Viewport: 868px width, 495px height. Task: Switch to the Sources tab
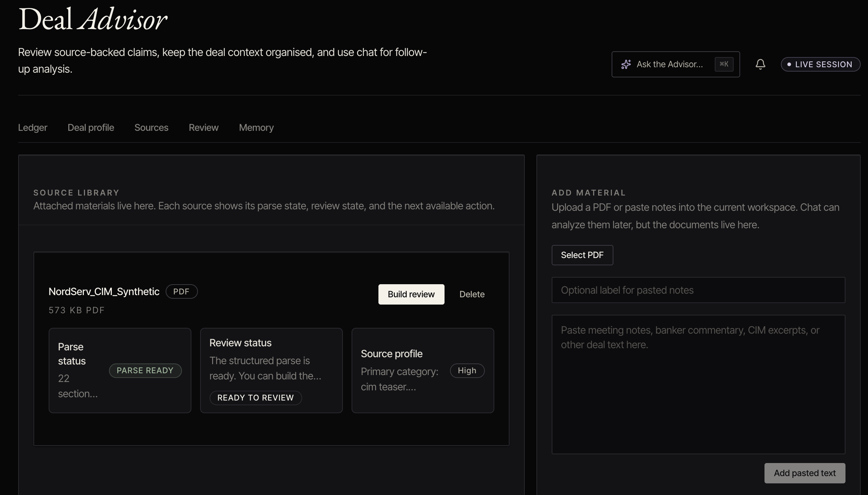(x=151, y=128)
